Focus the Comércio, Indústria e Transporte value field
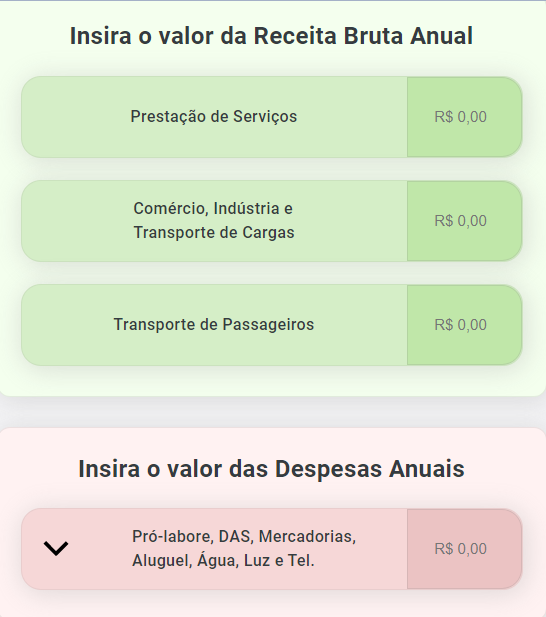The width and height of the screenshot is (546, 617). tap(465, 221)
